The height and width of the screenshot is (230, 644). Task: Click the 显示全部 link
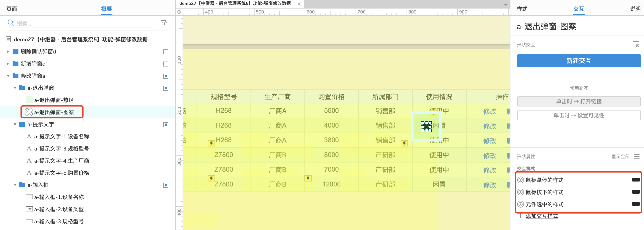point(620,157)
